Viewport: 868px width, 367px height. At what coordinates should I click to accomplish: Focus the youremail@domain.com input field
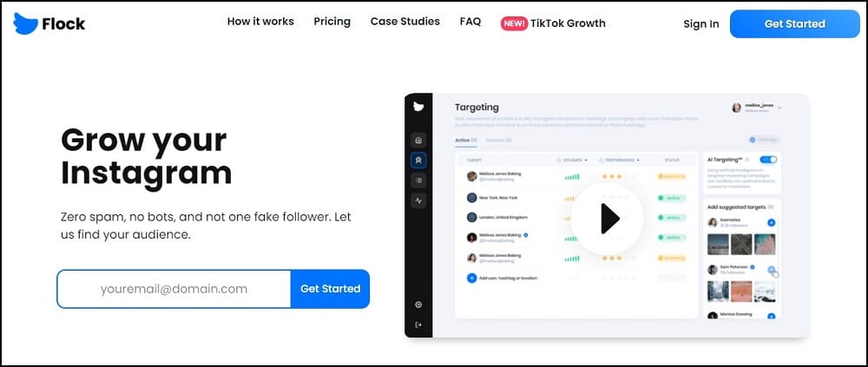click(x=174, y=288)
